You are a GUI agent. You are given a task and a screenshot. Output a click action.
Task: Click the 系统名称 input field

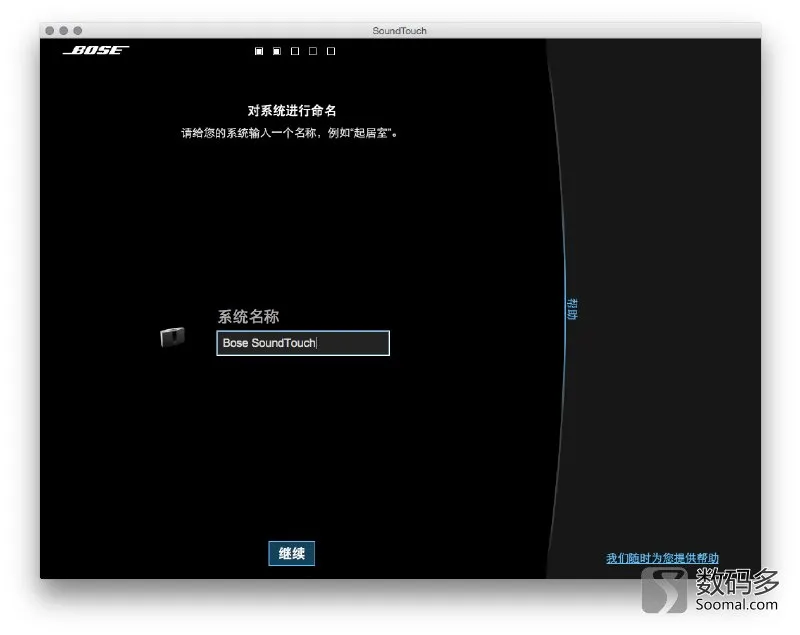coord(303,343)
